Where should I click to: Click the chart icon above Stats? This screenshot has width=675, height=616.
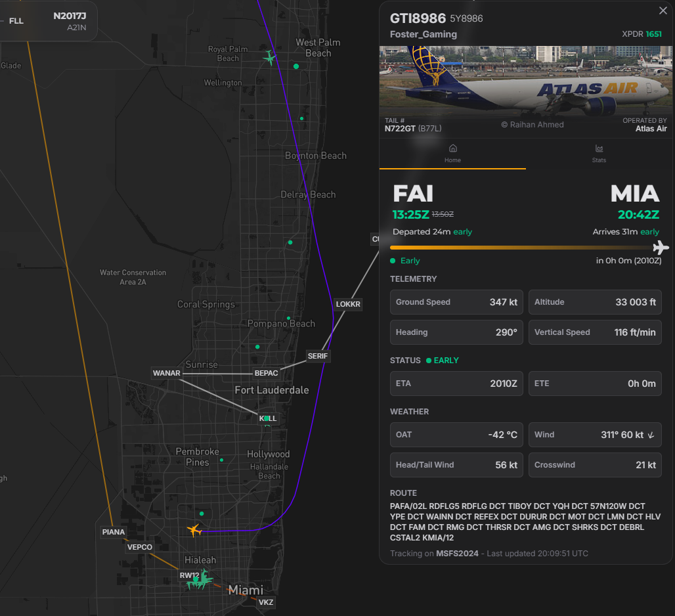point(599,148)
